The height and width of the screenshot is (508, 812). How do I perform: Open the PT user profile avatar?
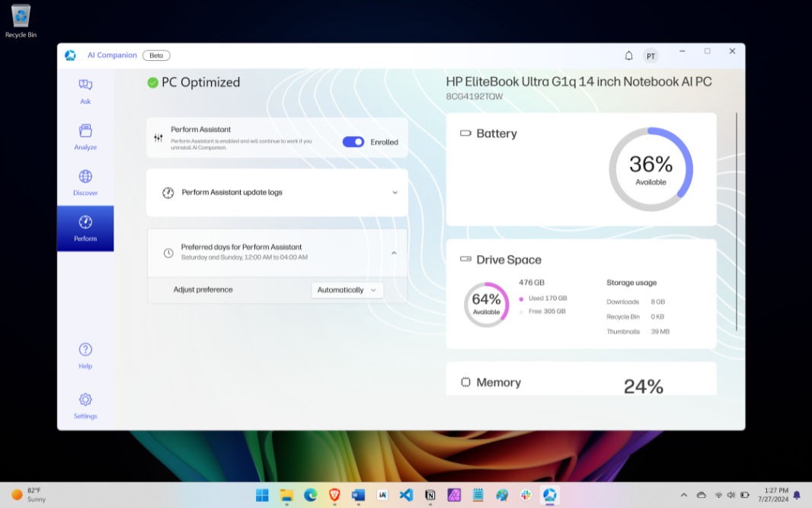click(651, 56)
